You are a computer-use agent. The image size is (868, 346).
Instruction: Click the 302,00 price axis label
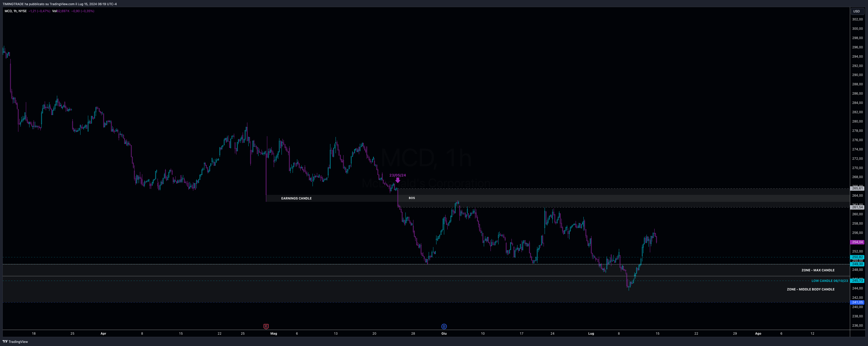tap(857, 20)
